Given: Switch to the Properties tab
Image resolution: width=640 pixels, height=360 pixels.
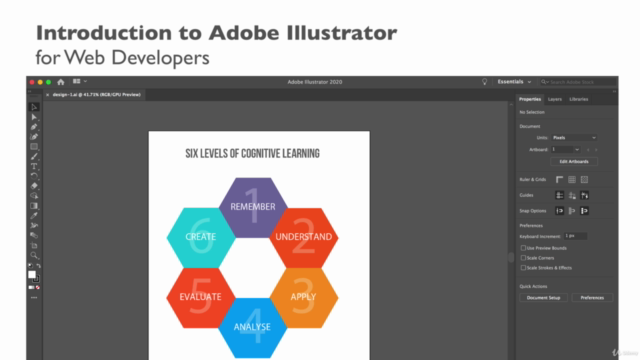Looking at the screenshot, I should pos(530,99).
